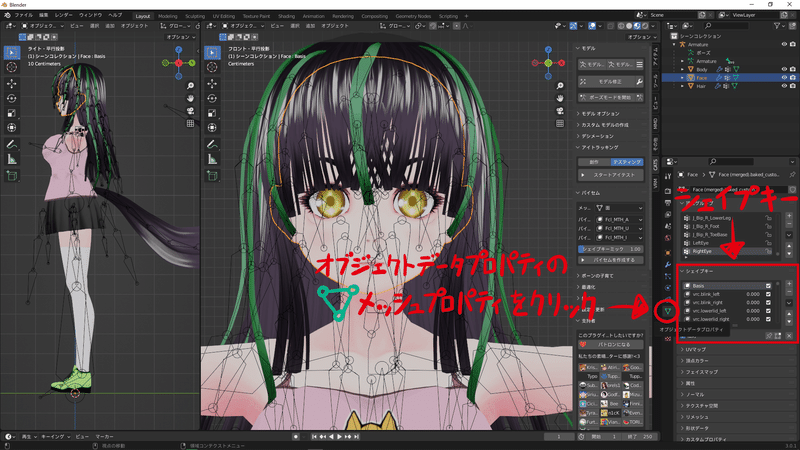Select the Scale tool in left viewport
Screen dimensions: 800x450
point(12,113)
